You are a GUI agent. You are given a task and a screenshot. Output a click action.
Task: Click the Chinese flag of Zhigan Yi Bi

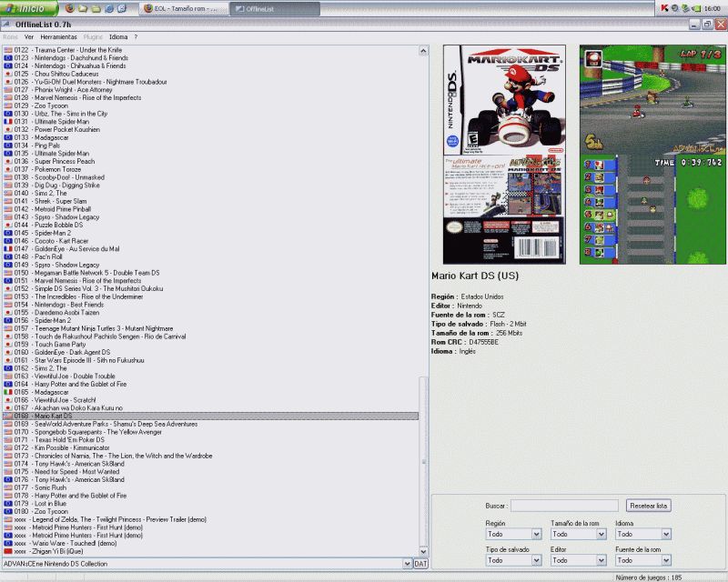coord(8,551)
